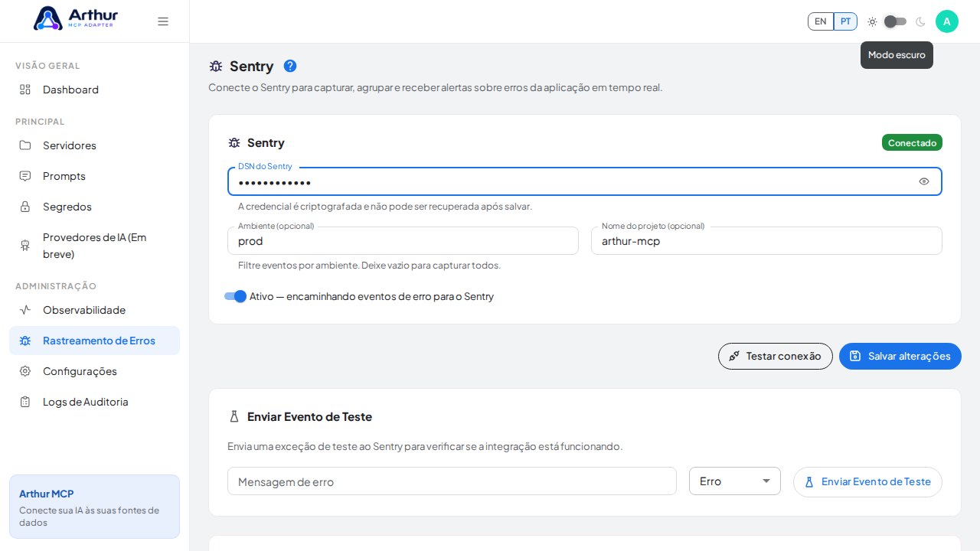980x551 pixels.
Task: Click the Ambiente field containing prod
Action: pyautogui.click(x=403, y=241)
